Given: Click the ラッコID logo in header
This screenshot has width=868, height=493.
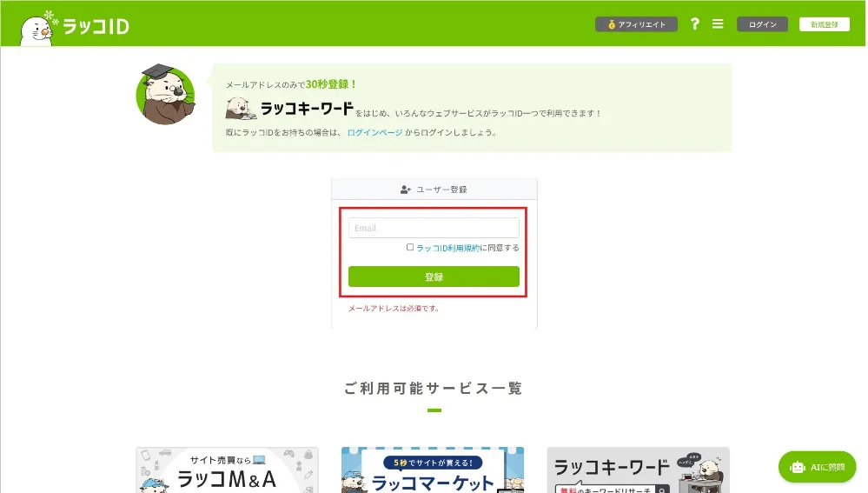Looking at the screenshot, I should (75, 27).
